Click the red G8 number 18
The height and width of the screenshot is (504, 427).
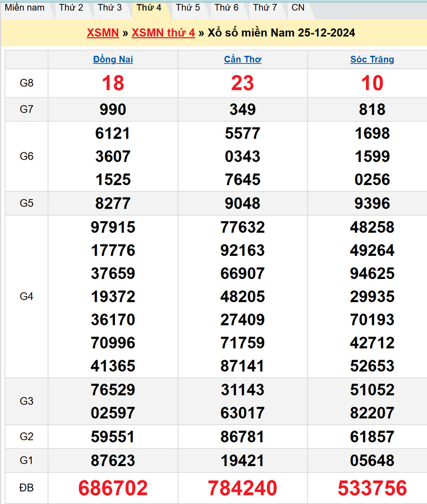(113, 83)
